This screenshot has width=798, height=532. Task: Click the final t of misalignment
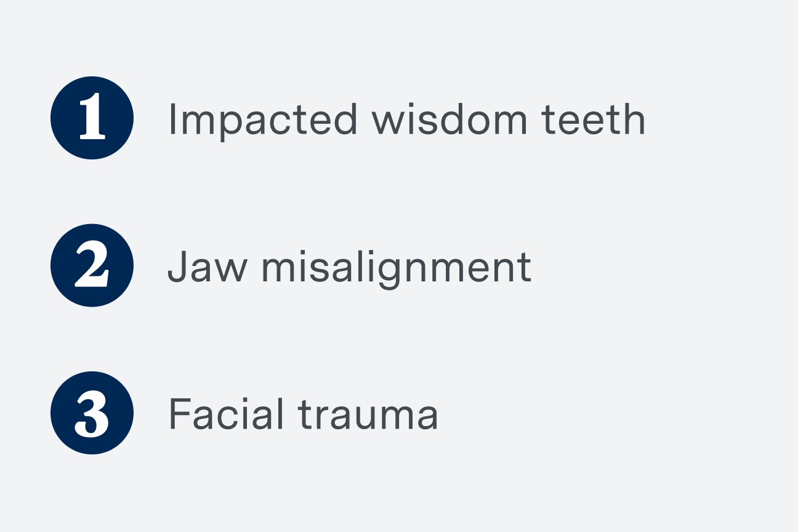(523, 268)
